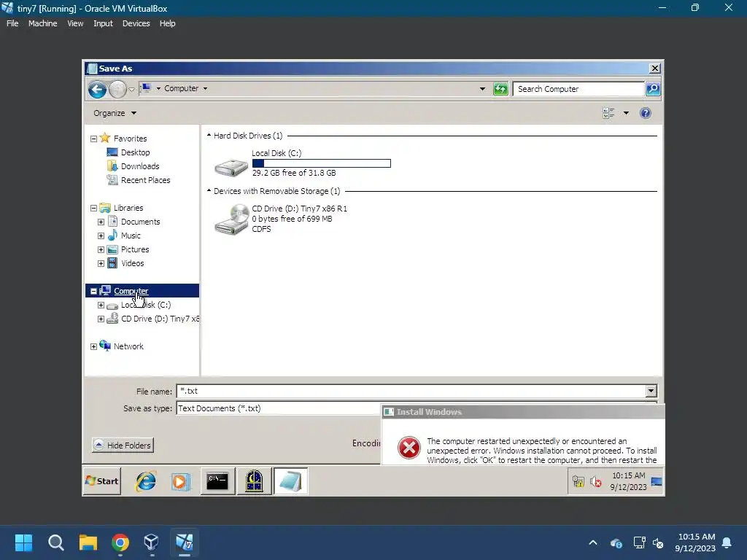
Task: Open the File name dropdown arrow
Action: pos(651,392)
